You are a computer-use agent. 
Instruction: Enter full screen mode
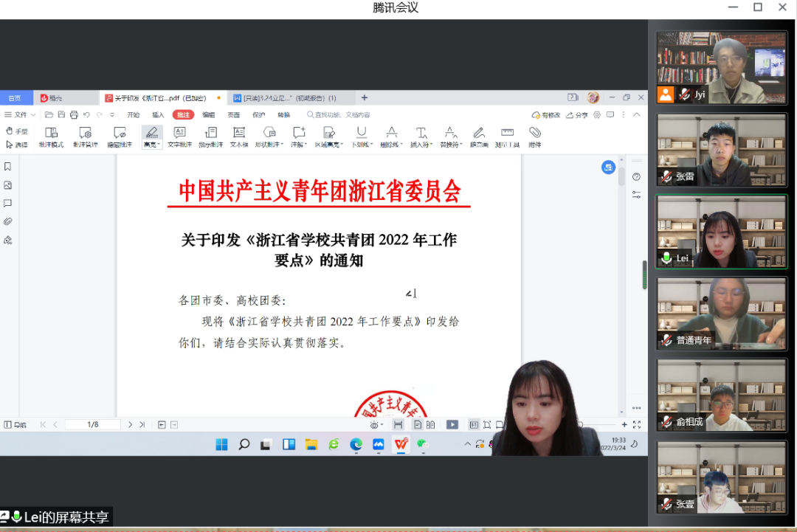[637, 425]
